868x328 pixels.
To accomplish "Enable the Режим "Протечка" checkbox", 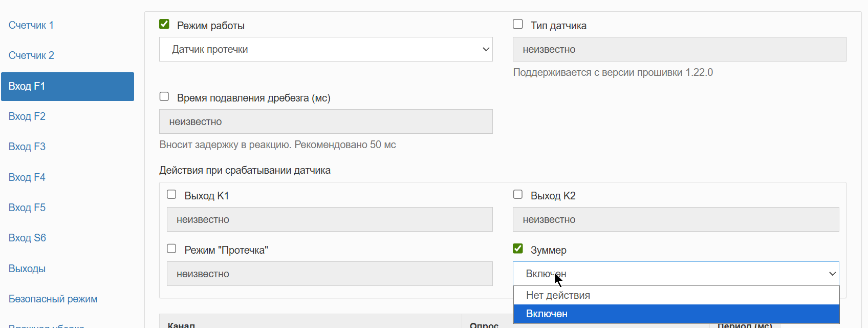I will tap(171, 249).
